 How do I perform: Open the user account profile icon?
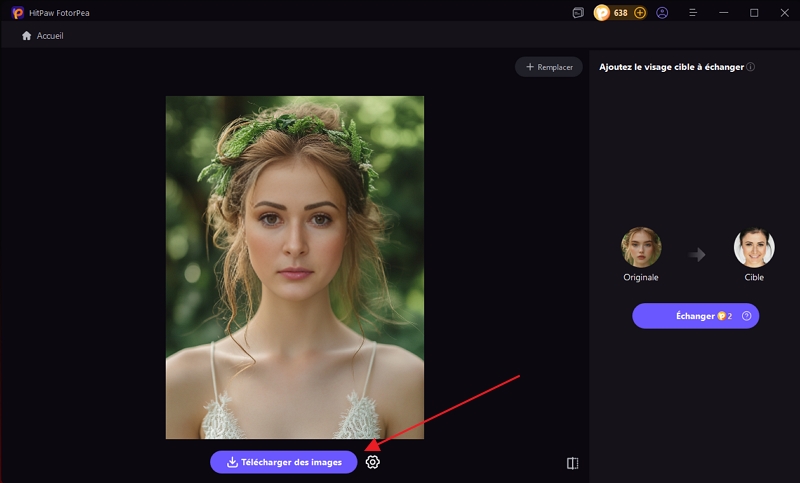662,13
